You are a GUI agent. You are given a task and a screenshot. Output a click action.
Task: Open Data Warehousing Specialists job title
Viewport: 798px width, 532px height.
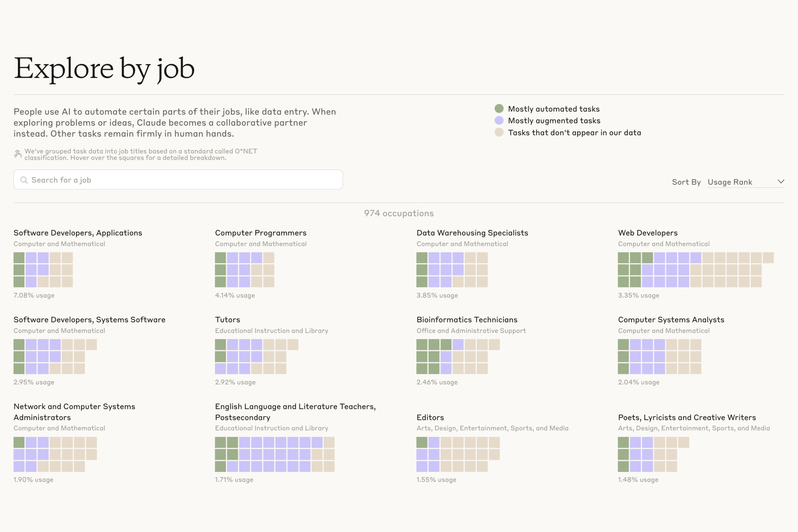point(472,233)
